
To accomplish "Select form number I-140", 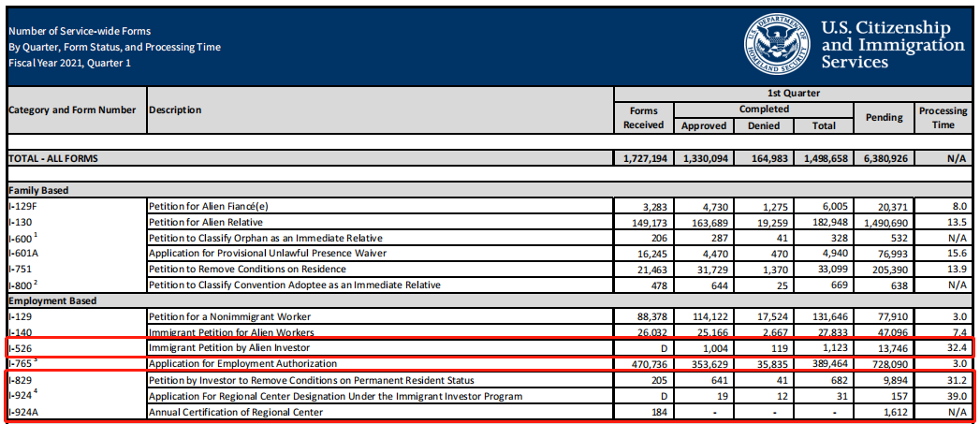I will pyautogui.click(x=20, y=332).
